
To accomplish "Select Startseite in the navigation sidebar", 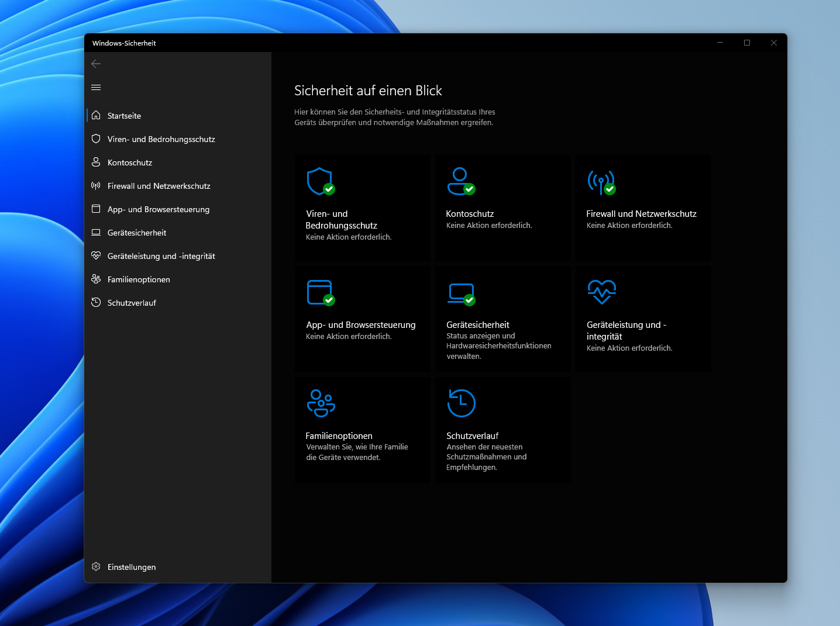I will pos(178,116).
